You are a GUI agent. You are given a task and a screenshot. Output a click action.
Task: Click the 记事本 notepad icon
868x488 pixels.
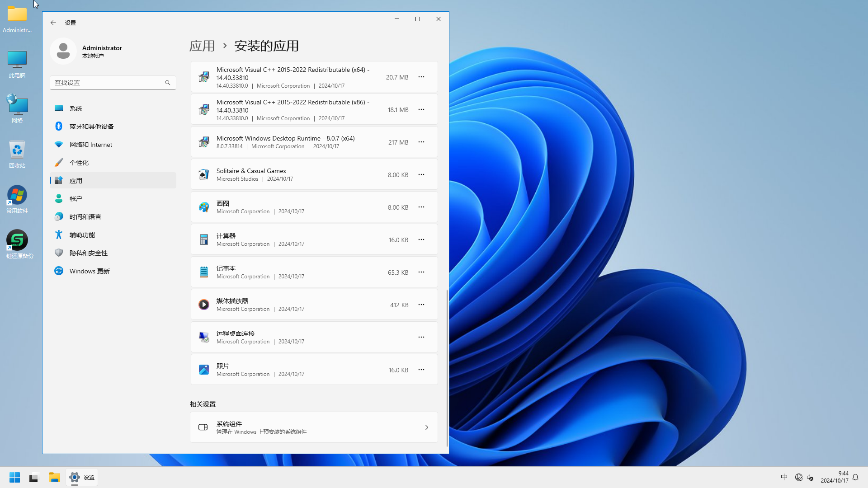pyautogui.click(x=204, y=272)
